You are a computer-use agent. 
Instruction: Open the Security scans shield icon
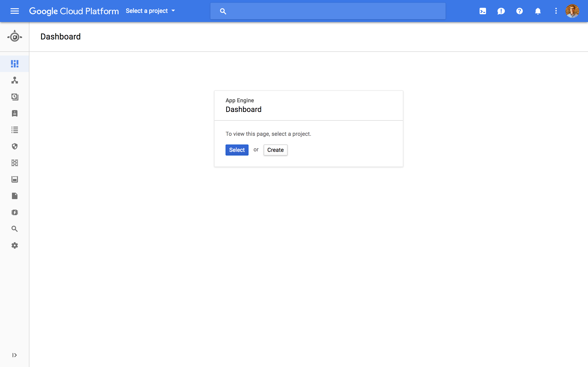point(14,146)
